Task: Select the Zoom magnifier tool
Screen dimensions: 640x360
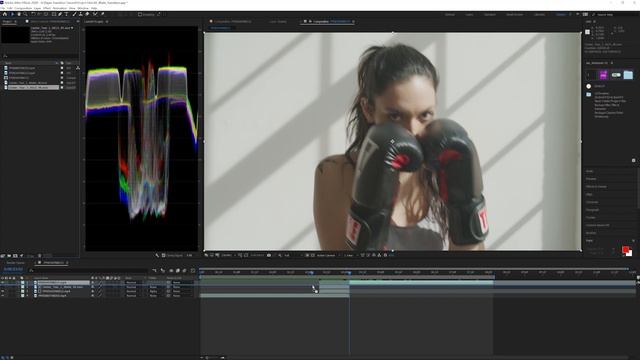Action: 25,14
